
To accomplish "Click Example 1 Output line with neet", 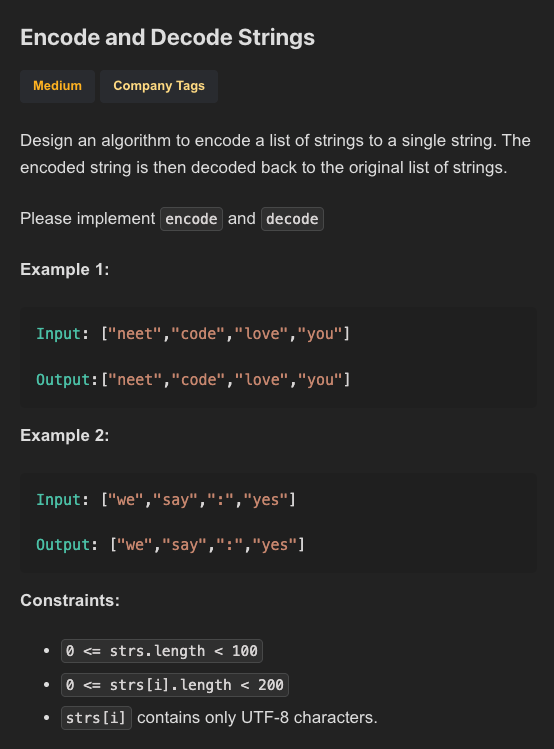I will (x=193, y=380).
